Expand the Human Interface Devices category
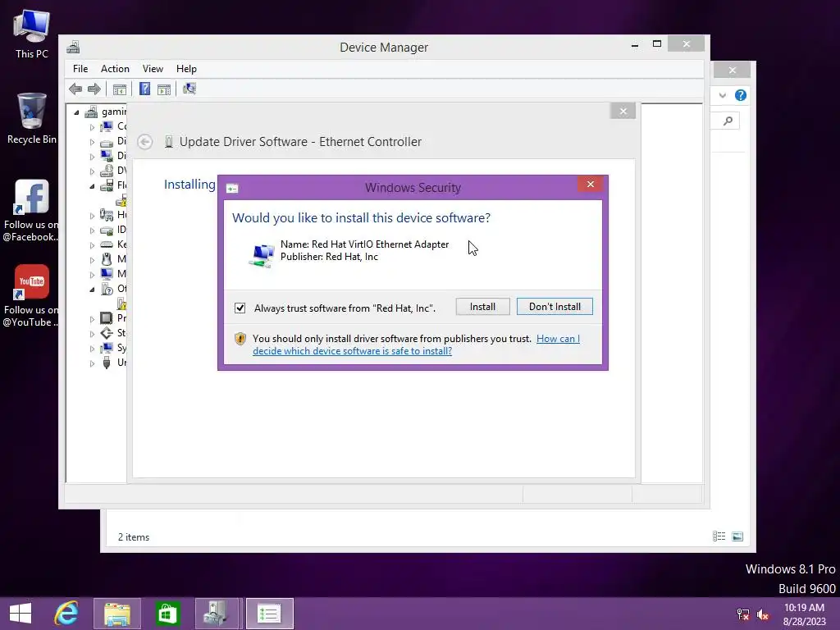 92,216
